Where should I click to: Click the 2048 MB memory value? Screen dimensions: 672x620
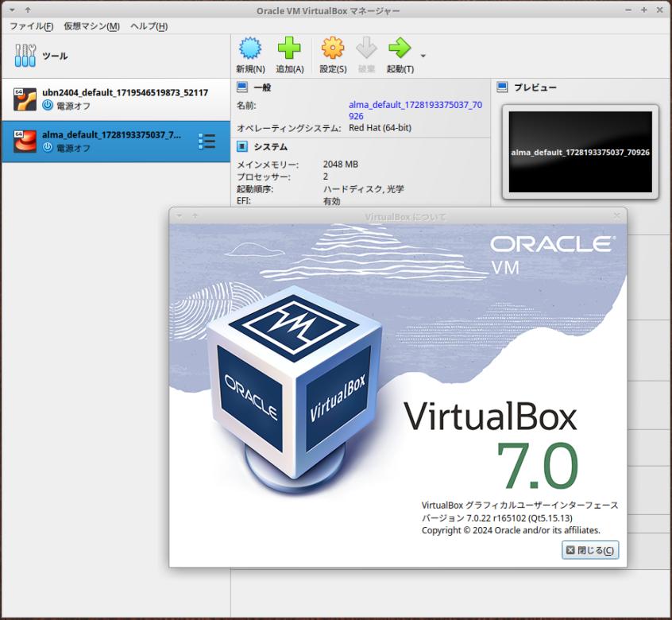340,165
